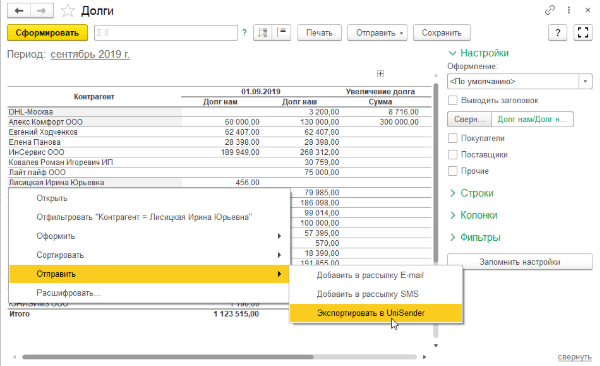Open the period link сентябрь 2019 г.
The width and height of the screenshot is (600, 366).
pos(90,54)
